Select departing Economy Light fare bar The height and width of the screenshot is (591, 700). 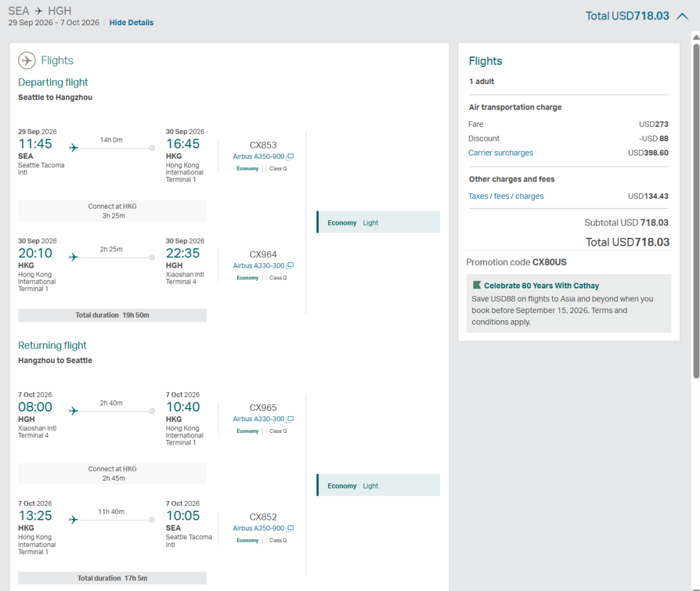click(x=378, y=222)
